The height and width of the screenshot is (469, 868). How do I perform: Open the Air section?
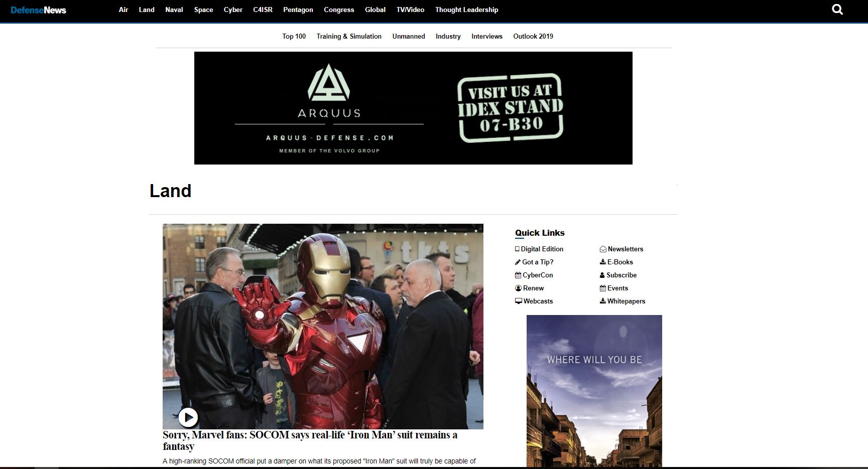(x=123, y=10)
